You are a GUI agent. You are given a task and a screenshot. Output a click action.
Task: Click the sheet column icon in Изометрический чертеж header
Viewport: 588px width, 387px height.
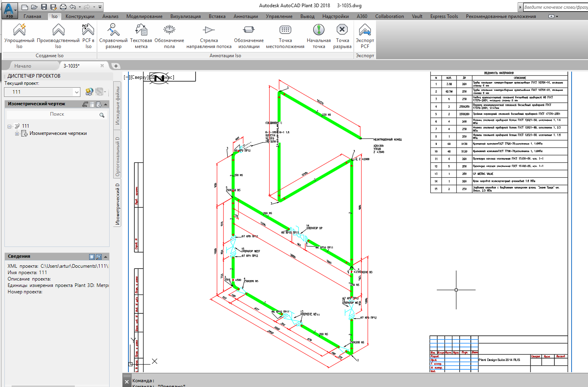pyautogui.click(x=92, y=104)
